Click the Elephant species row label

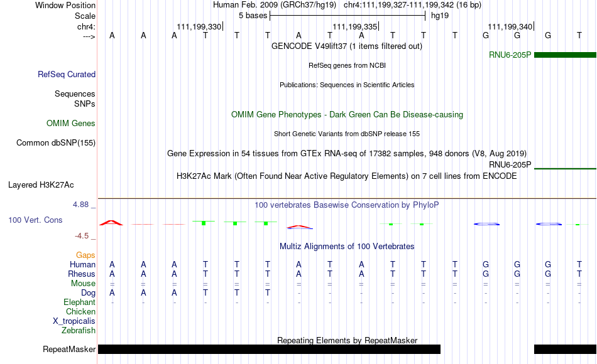(80, 302)
